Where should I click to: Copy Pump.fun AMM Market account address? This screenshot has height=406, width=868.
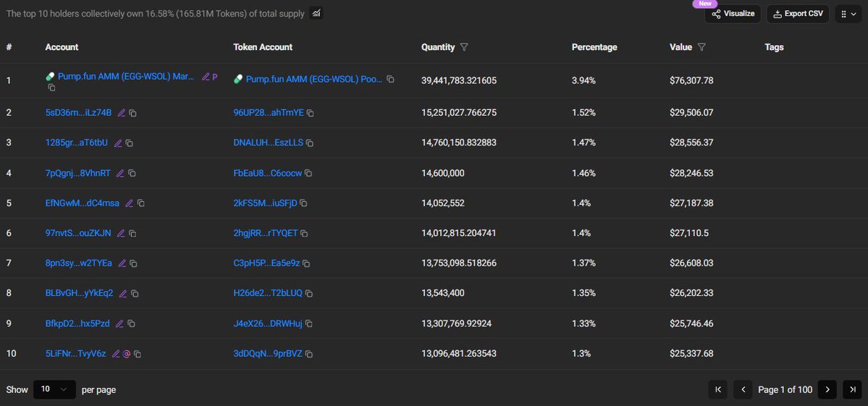tap(51, 88)
